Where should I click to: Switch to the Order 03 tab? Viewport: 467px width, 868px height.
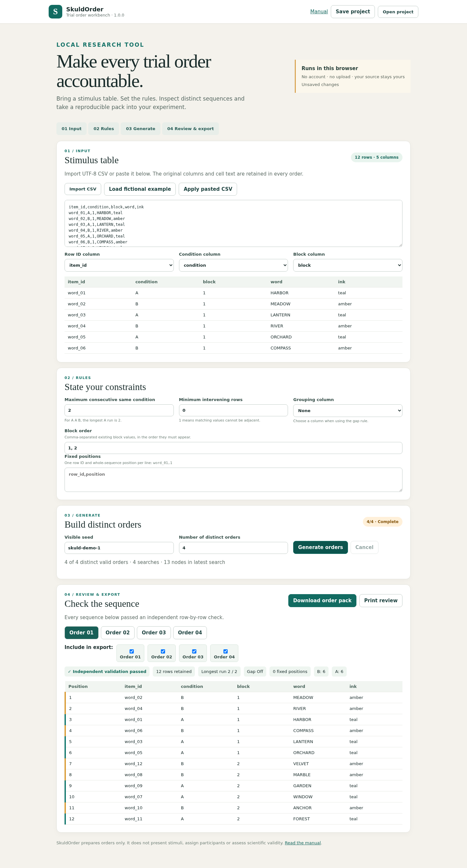(154, 633)
